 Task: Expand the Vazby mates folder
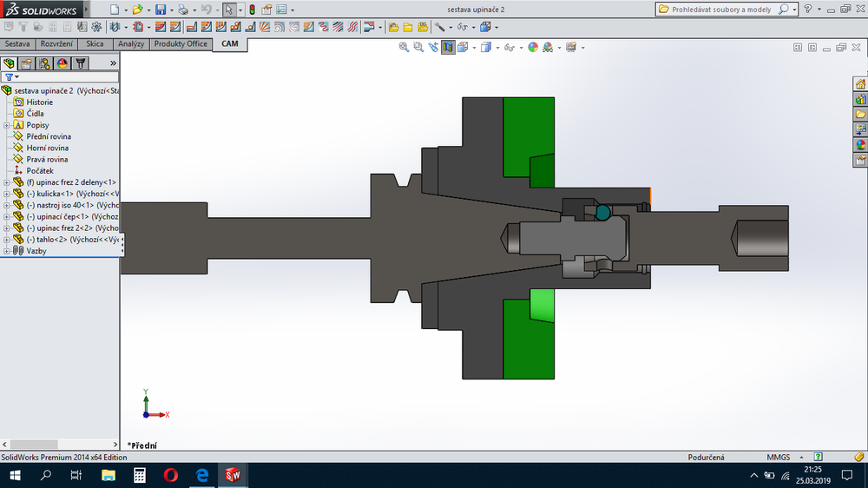pos(7,251)
